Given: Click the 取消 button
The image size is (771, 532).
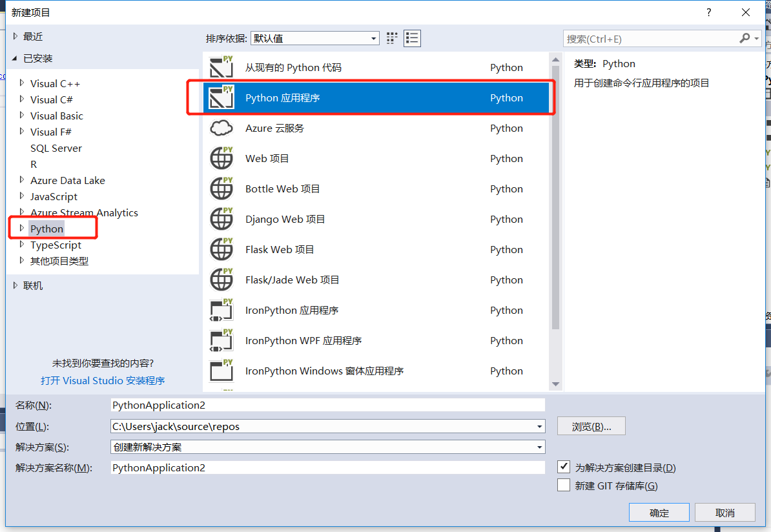Looking at the screenshot, I should click(x=725, y=513).
